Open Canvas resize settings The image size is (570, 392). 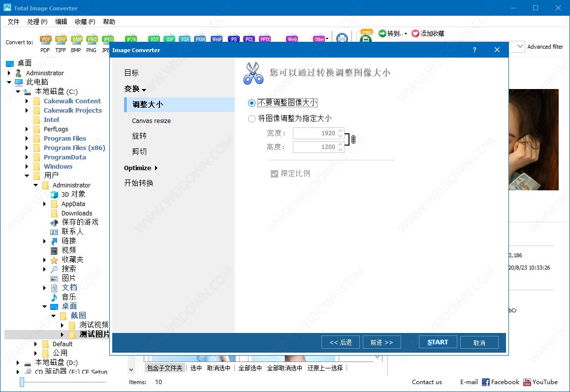(x=151, y=121)
